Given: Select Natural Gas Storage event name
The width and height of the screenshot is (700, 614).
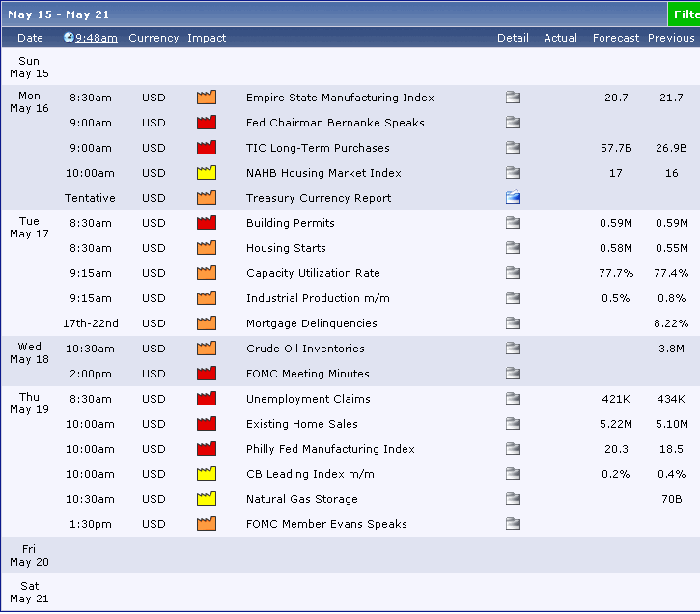Looking at the screenshot, I should (302, 499).
